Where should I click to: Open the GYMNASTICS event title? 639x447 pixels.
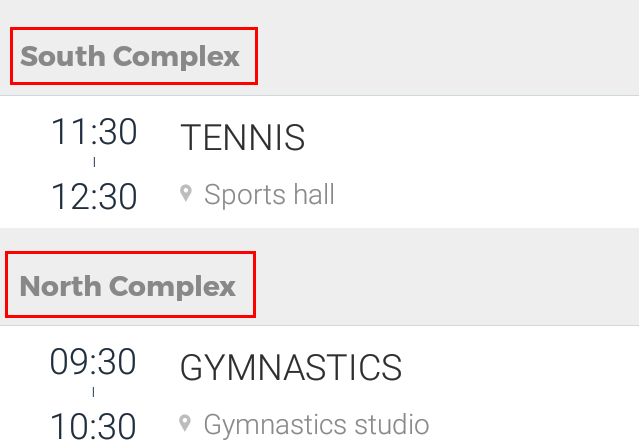[291, 368]
